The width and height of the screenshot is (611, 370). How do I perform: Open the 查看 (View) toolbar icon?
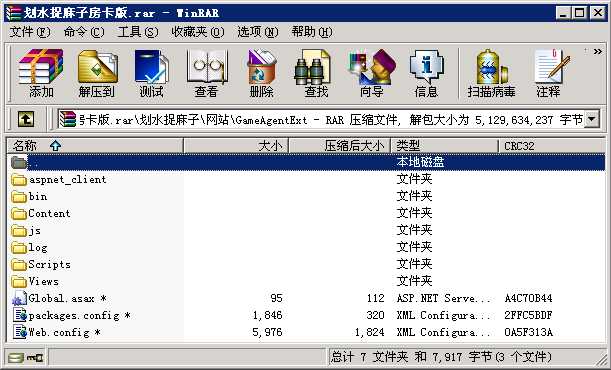(x=207, y=73)
